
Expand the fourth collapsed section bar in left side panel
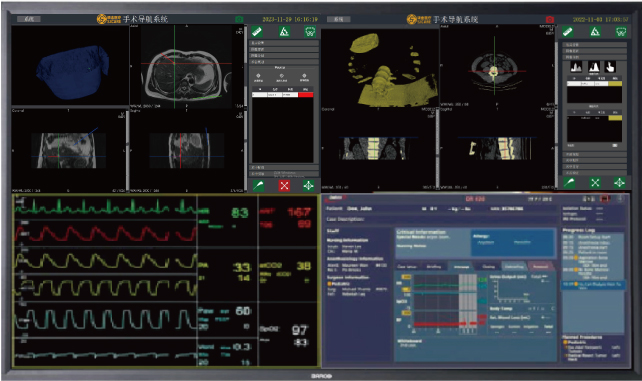click(x=284, y=62)
